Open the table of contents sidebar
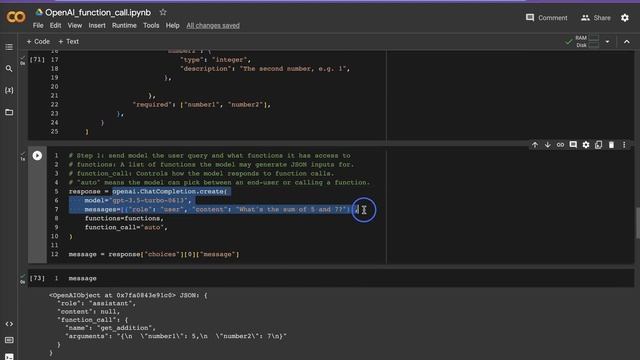Viewport: 640px width, 360px height. click(x=9, y=47)
